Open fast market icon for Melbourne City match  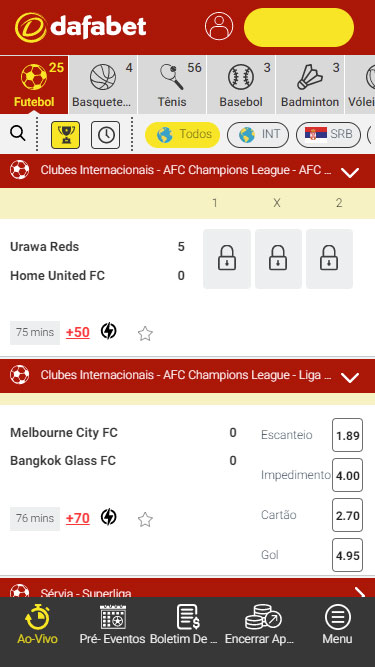tap(108, 517)
